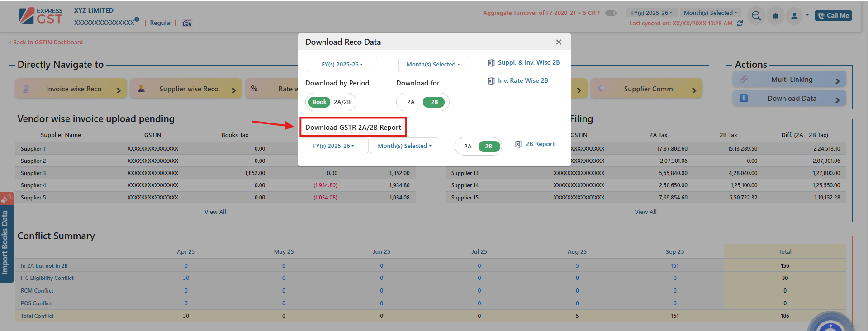Click the sync refresh icon beside last synced
The image size is (868, 331).
[740, 24]
